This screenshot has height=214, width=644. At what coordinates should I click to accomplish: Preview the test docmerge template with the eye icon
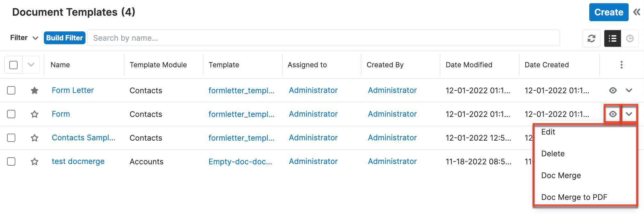612,161
